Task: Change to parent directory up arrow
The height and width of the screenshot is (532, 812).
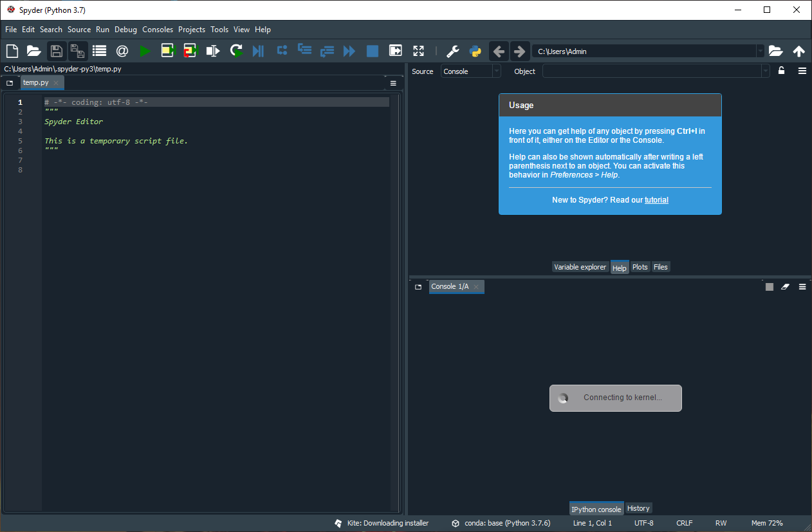Action: [798, 51]
